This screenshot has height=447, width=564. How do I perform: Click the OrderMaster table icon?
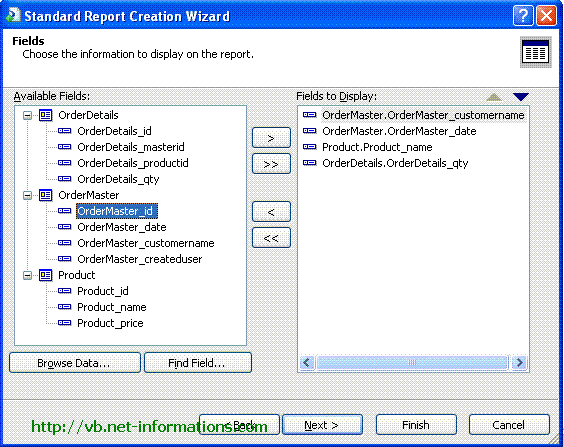click(46, 195)
